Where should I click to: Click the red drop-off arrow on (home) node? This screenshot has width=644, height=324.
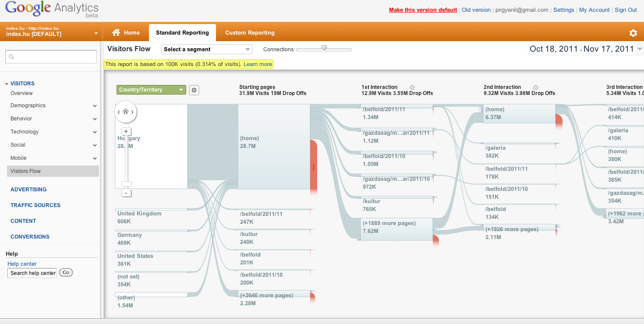[x=314, y=167]
